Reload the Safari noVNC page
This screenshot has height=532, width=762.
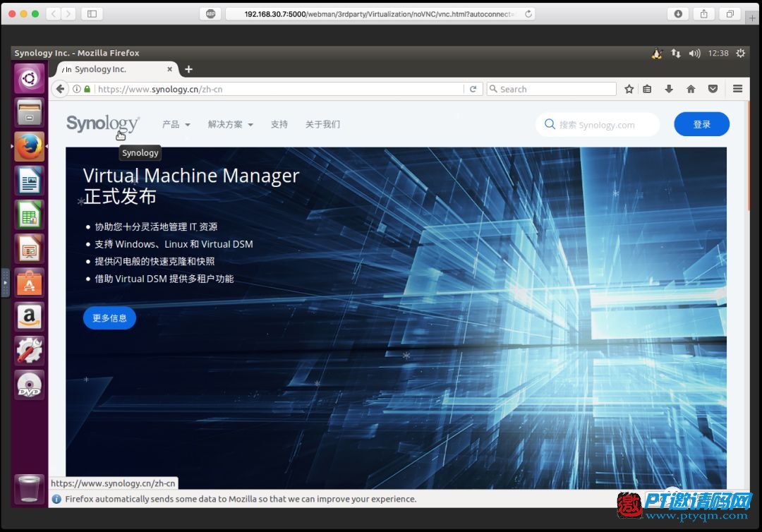(528, 13)
